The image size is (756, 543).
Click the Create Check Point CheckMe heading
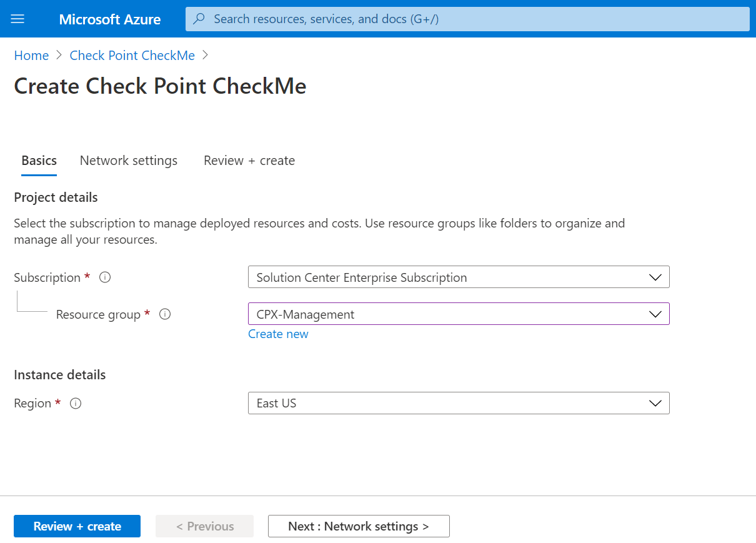point(160,86)
